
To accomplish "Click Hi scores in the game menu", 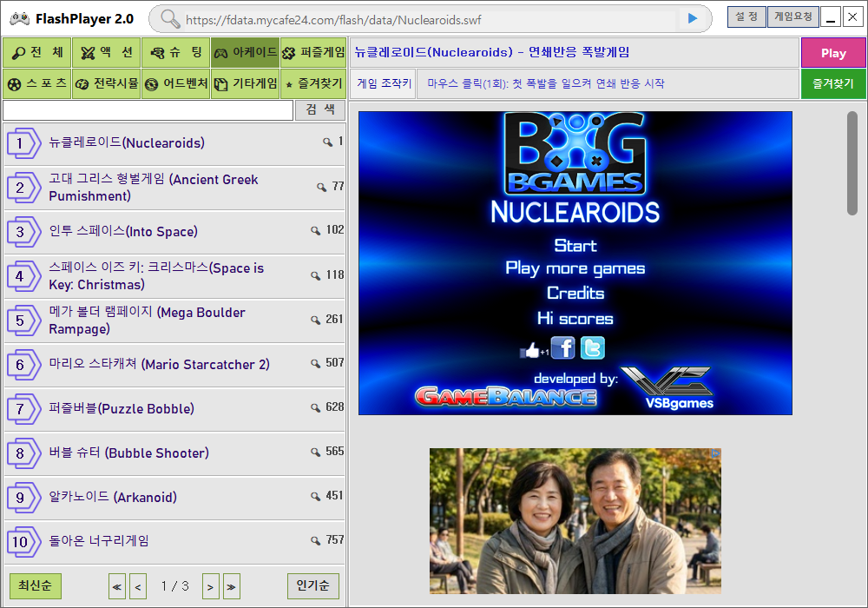I will (x=575, y=319).
